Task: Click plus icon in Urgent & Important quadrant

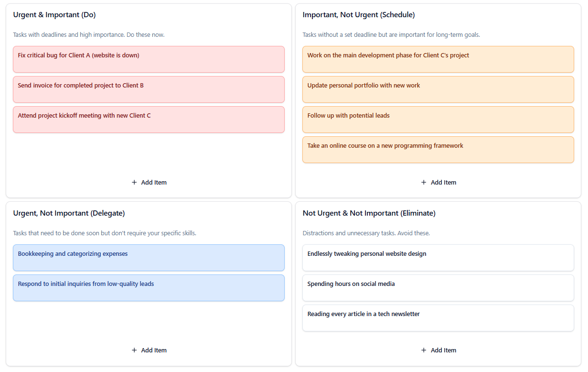Action: (134, 182)
